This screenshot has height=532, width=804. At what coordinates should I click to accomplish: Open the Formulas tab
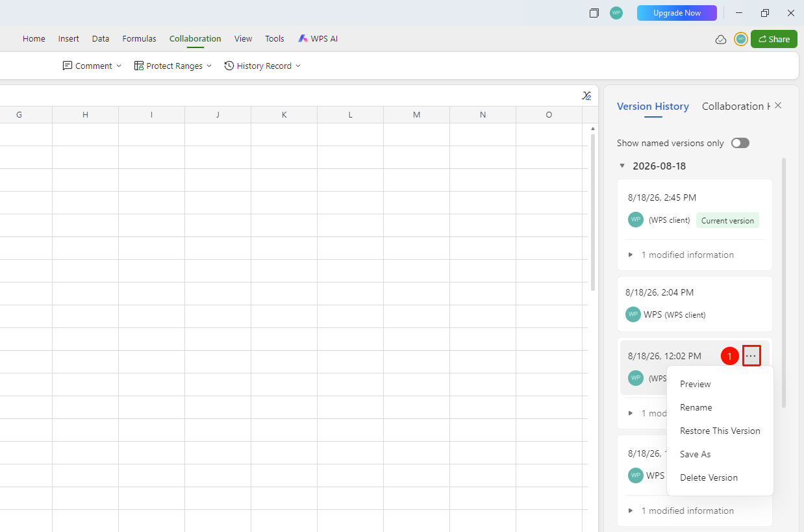[x=140, y=39]
